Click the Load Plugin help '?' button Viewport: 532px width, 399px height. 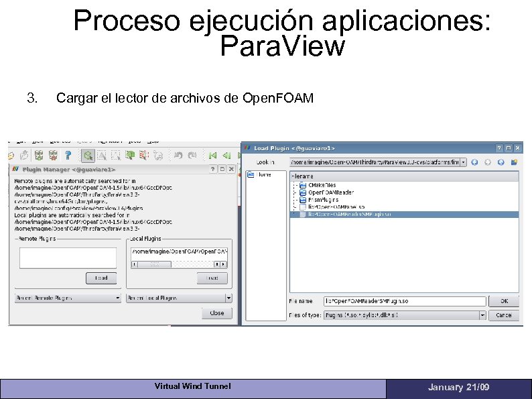coord(499,148)
